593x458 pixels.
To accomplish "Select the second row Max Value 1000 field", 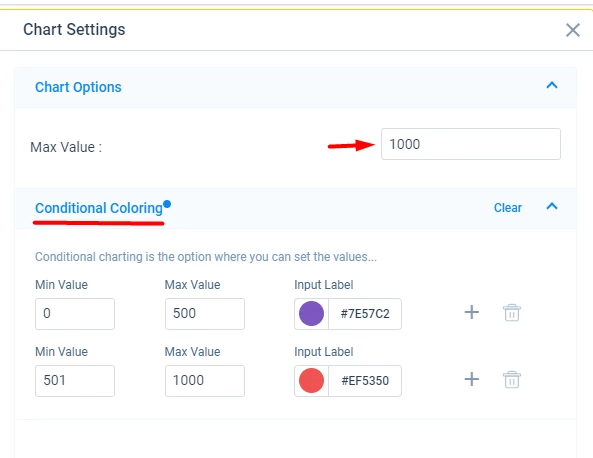I will coord(205,380).
